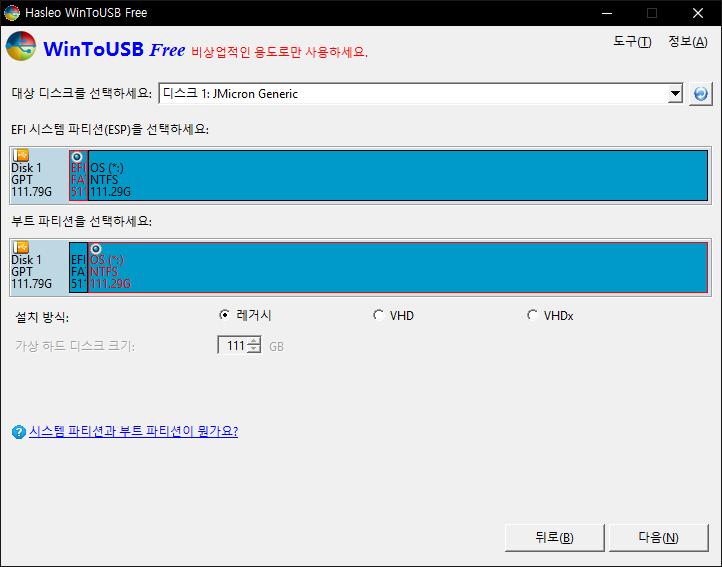The width and height of the screenshot is (722, 567).
Task: Click the 디스크 1: JMicron Generic combo box
Action: click(420, 94)
